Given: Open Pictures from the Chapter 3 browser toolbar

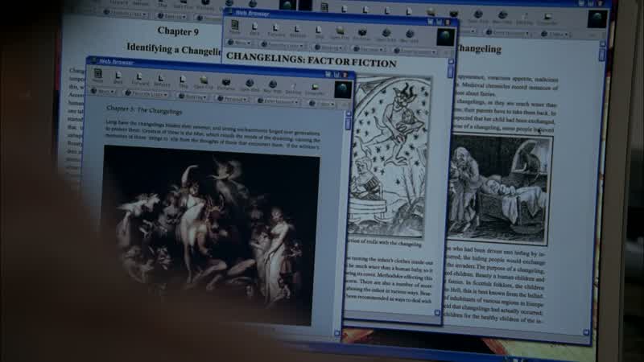Looking at the screenshot, I should point(226,84).
